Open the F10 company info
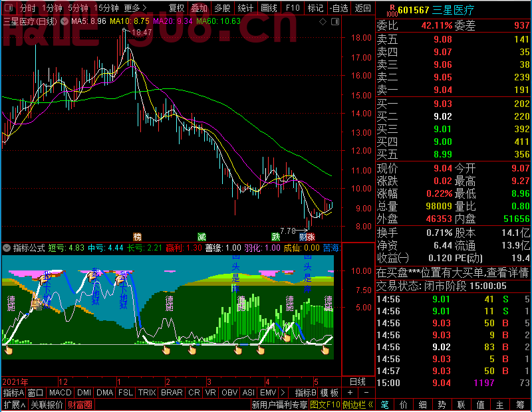532x412 pixels. pyautogui.click(x=293, y=8)
